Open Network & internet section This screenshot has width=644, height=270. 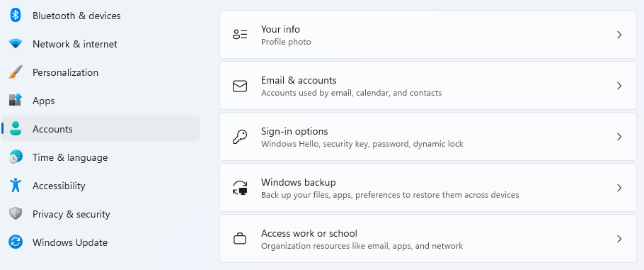tap(100, 44)
